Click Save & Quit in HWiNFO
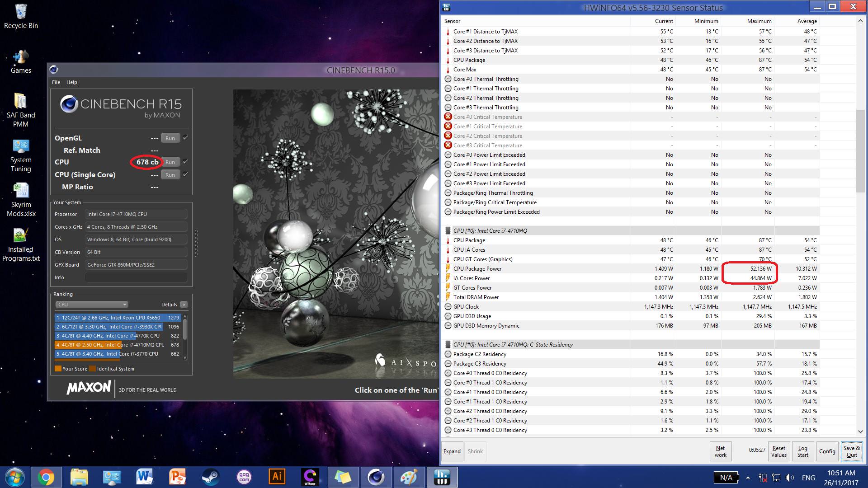Viewport: 868px width, 488px height. point(852,451)
